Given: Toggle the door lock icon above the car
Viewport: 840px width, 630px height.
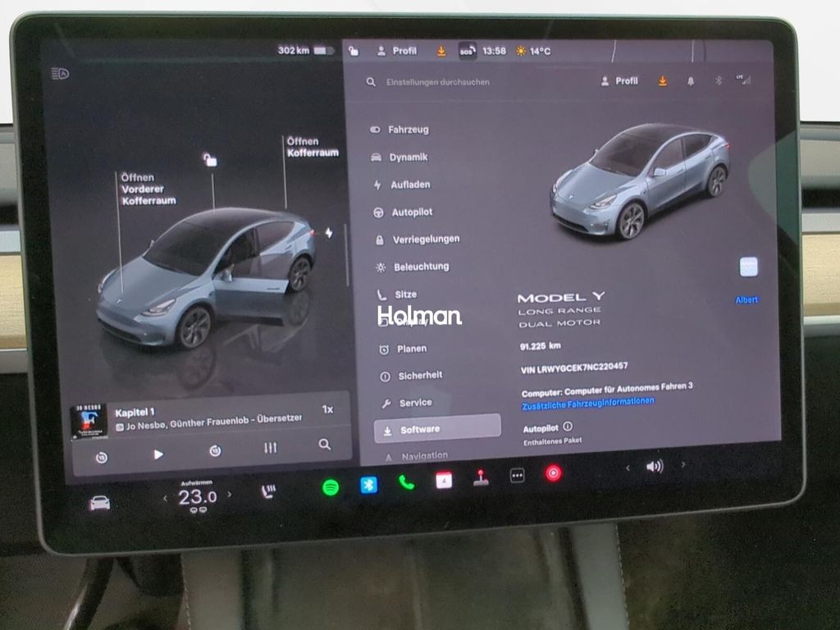Looking at the screenshot, I should pyautogui.click(x=210, y=159).
